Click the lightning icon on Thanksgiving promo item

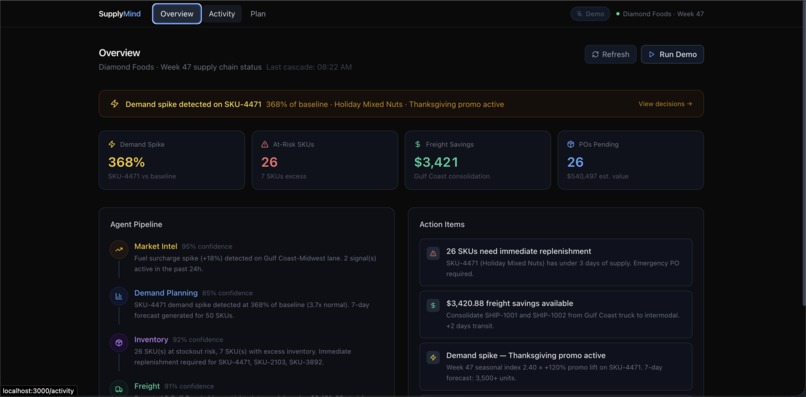click(x=433, y=357)
